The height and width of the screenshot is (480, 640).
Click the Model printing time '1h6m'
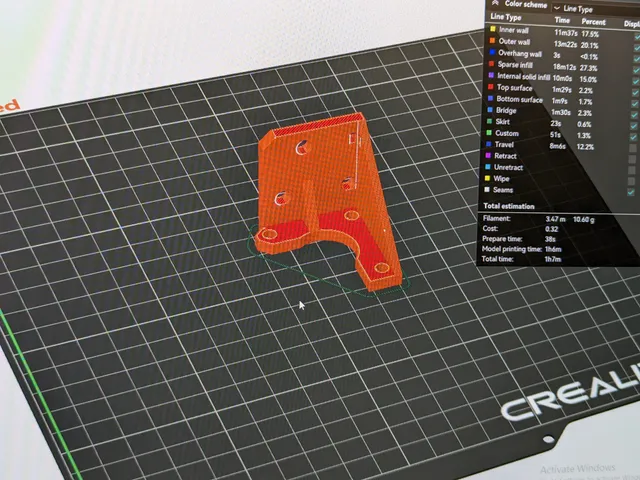coord(553,249)
